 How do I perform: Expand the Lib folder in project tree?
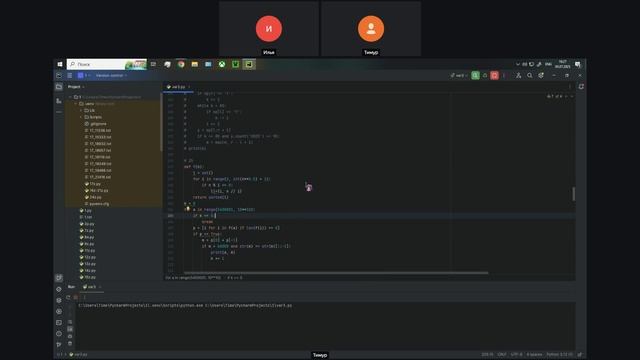coord(81,110)
